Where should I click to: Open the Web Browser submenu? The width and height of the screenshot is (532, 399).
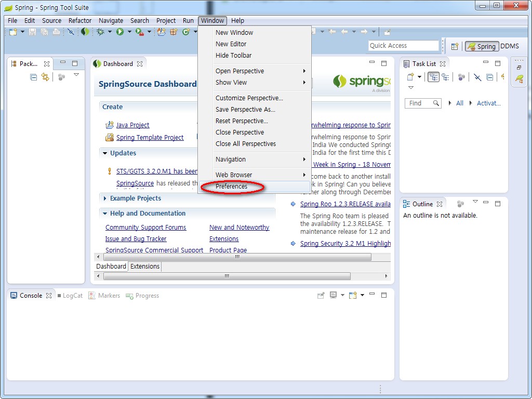click(x=255, y=175)
